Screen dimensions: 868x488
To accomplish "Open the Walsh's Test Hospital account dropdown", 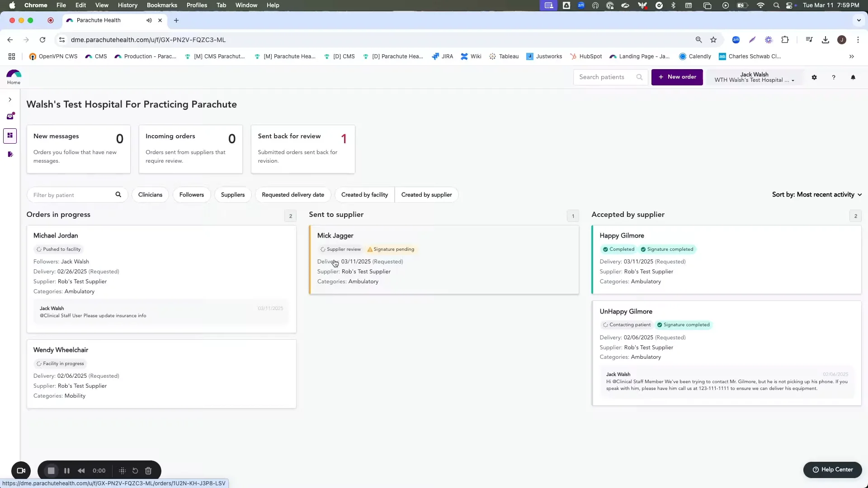I will (x=754, y=77).
